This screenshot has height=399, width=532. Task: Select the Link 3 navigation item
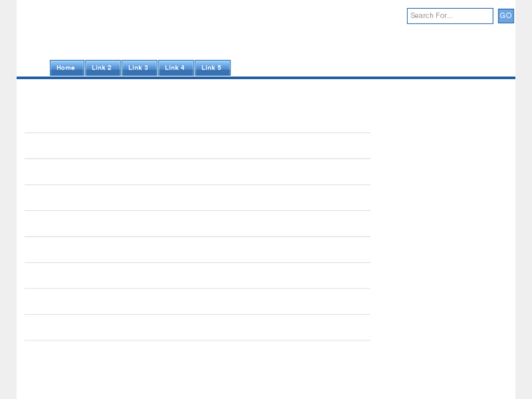(140, 68)
